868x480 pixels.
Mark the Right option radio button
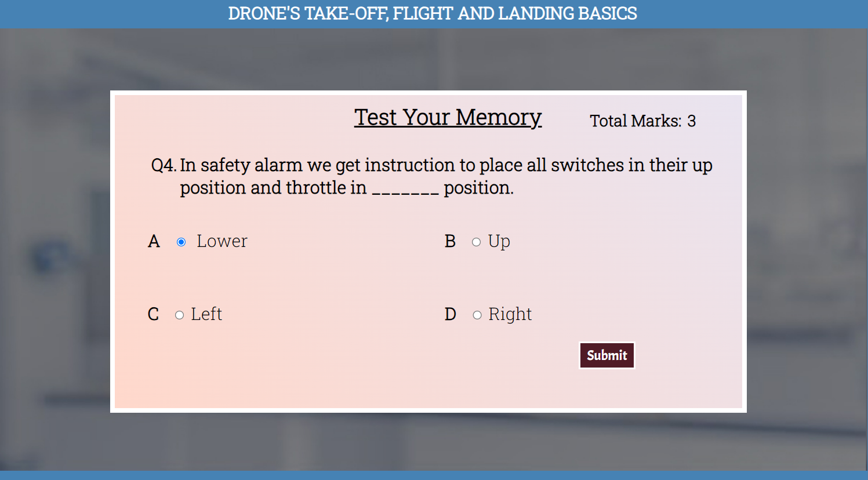pyautogui.click(x=477, y=315)
